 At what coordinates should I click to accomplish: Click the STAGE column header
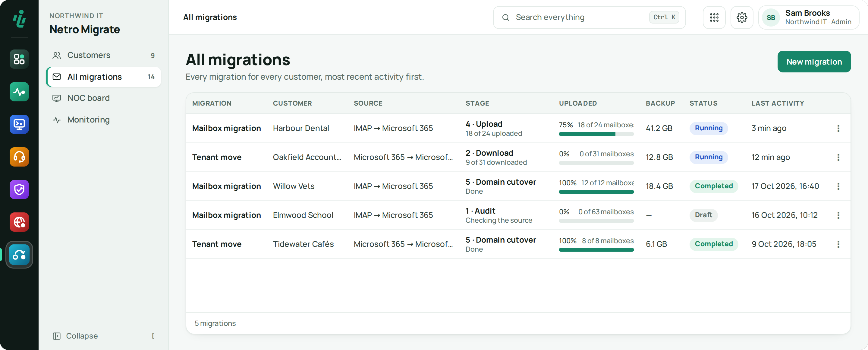477,103
